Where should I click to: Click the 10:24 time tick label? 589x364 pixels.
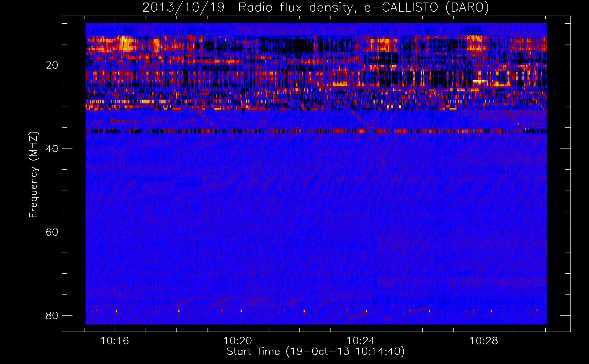[x=361, y=341]
